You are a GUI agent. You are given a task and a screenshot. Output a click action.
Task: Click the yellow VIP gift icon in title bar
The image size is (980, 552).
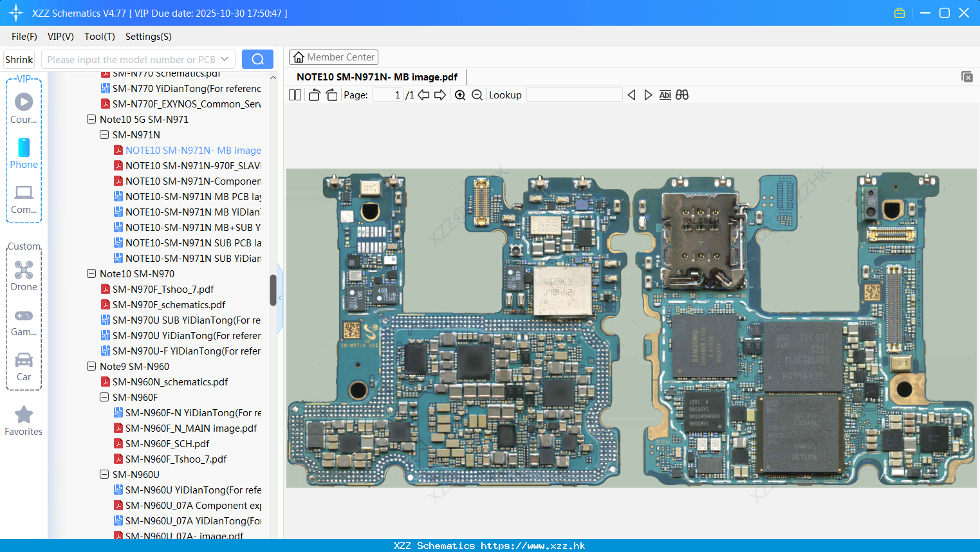(x=900, y=13)
